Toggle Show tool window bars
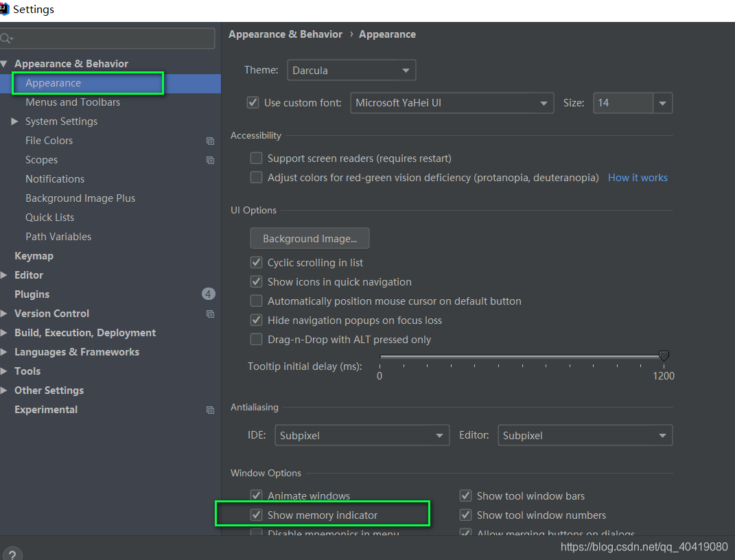Viewport: 735px width, 560px height. [465, 495]
